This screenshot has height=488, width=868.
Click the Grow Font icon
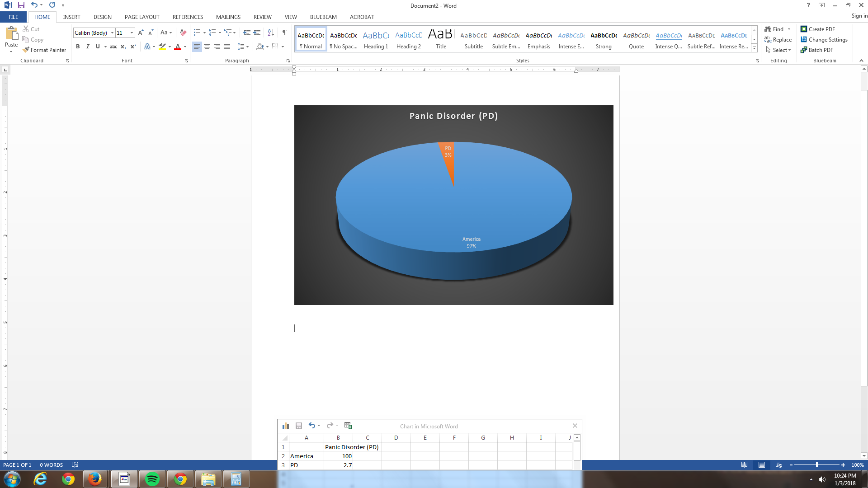[141, 33]
